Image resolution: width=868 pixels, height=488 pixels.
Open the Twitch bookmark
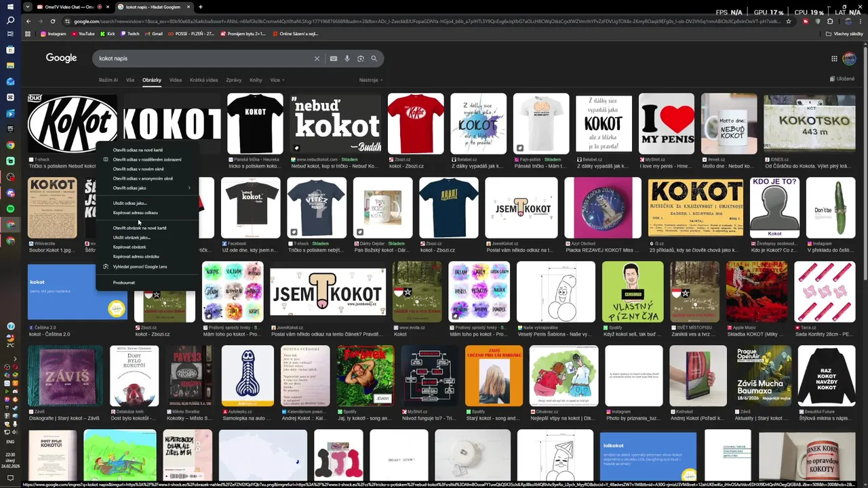(x=130, y=33)
